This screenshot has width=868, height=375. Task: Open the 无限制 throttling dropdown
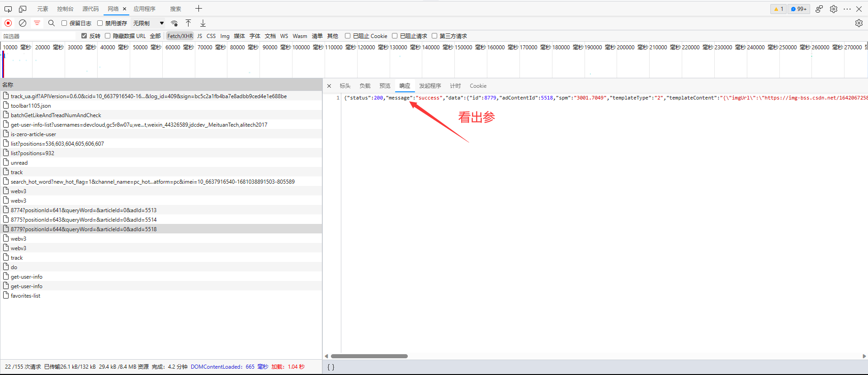tap(148, 23)
